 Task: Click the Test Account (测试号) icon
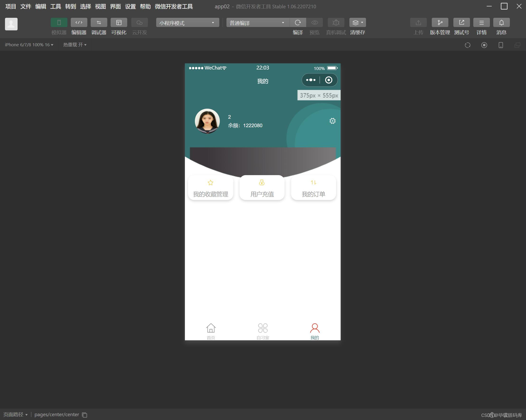click(461, 23)
